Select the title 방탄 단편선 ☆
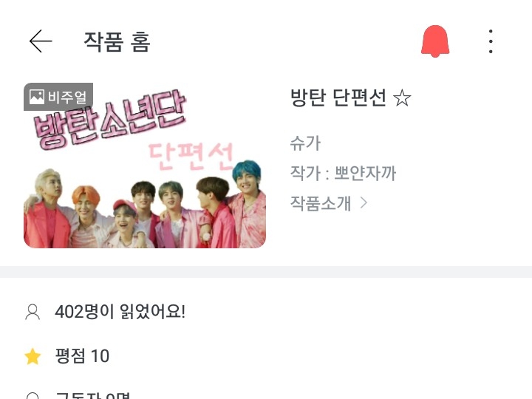The height and width of the screenshot is (399, 532). [350, 98]
